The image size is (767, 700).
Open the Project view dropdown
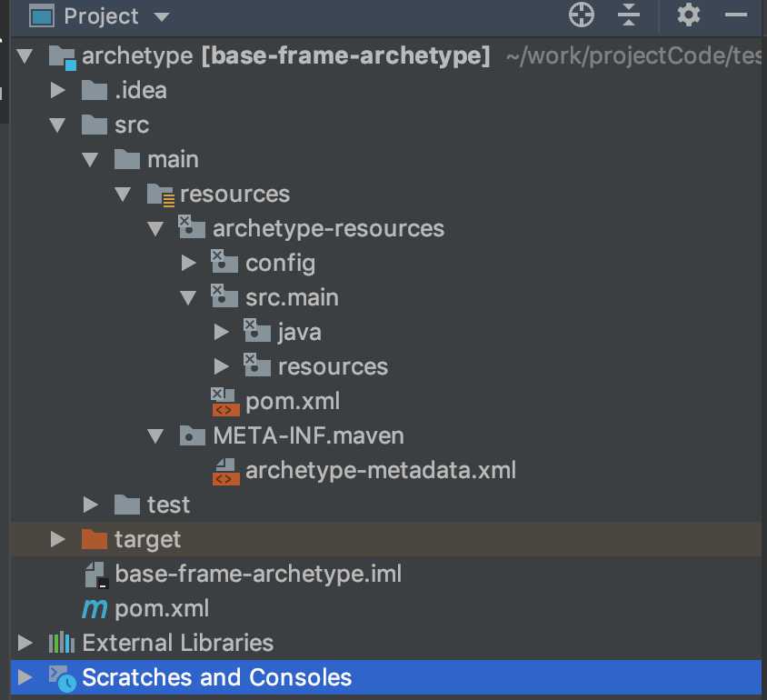(x=162, y=17)
